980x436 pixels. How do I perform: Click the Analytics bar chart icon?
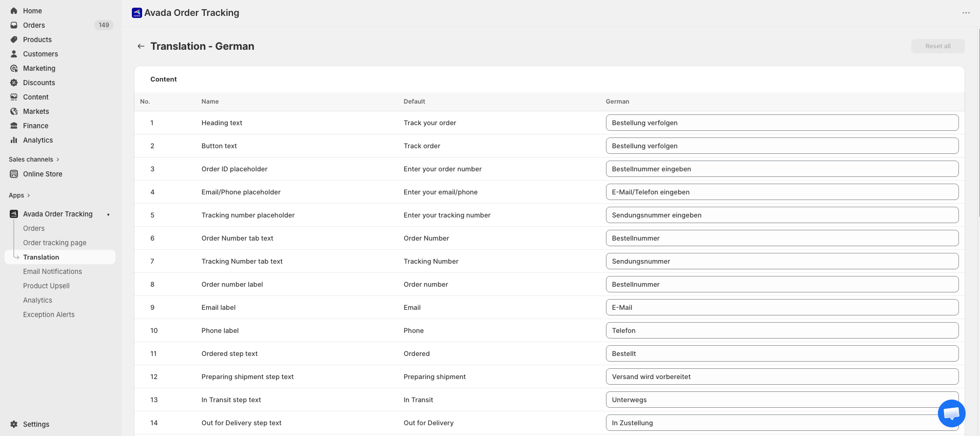coord(14,140)
